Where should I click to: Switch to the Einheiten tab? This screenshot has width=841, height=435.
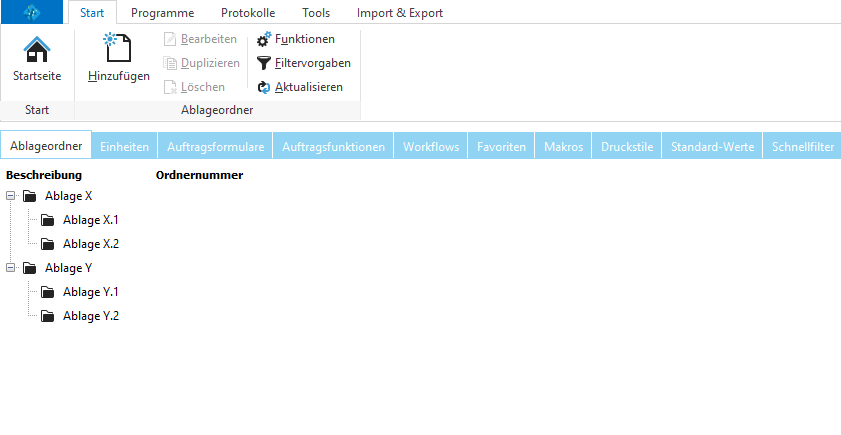pyautogui.click(x=125, y=147)
